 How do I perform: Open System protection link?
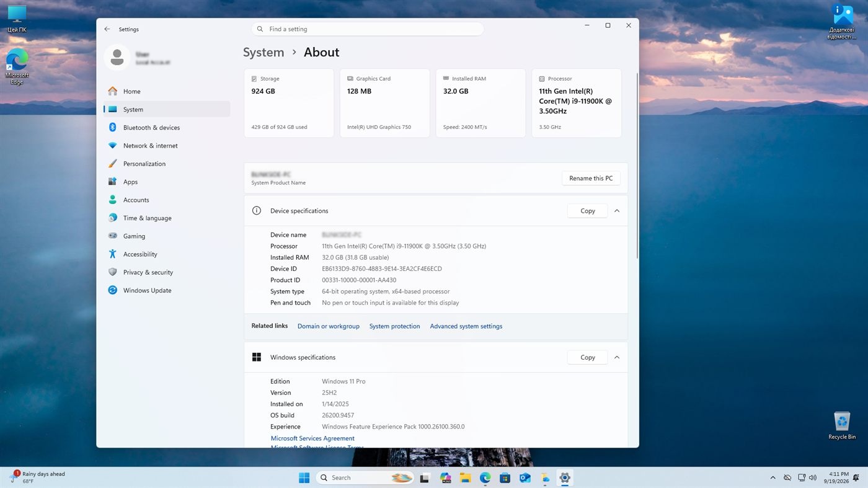394,326
